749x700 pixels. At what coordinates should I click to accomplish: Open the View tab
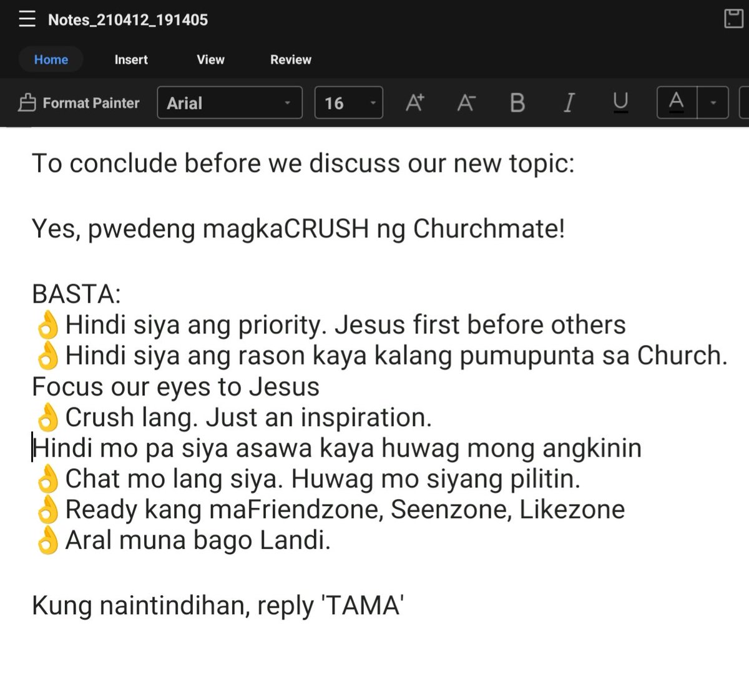pyautogui.click(x=210, y=60)
